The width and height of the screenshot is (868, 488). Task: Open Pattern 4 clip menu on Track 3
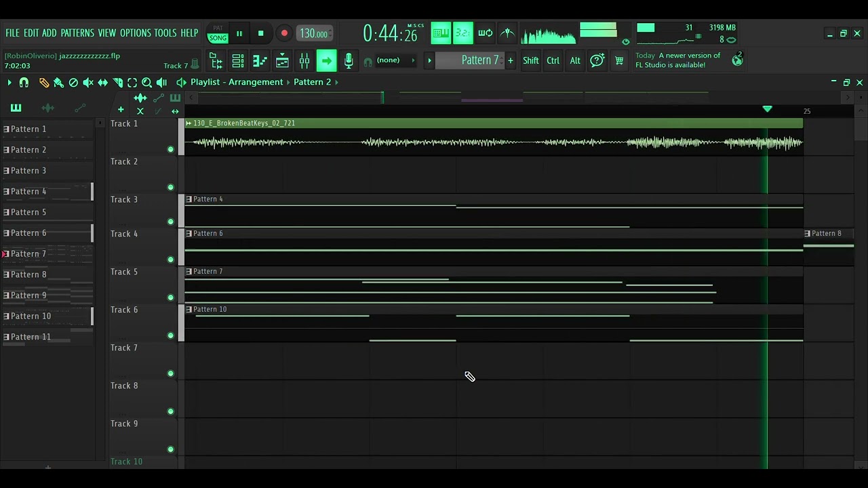[189, 199]
